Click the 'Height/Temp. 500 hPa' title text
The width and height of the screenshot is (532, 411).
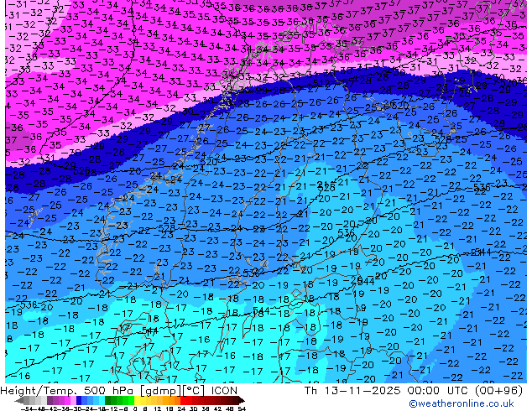click(x=65, y=391)
